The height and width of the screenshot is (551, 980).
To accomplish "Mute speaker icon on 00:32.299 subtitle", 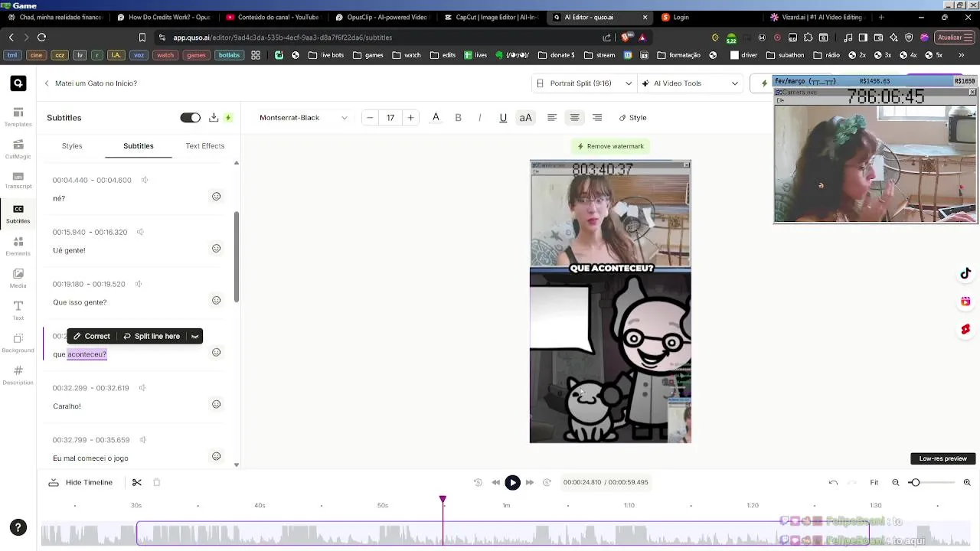I will tap(142, 388).
